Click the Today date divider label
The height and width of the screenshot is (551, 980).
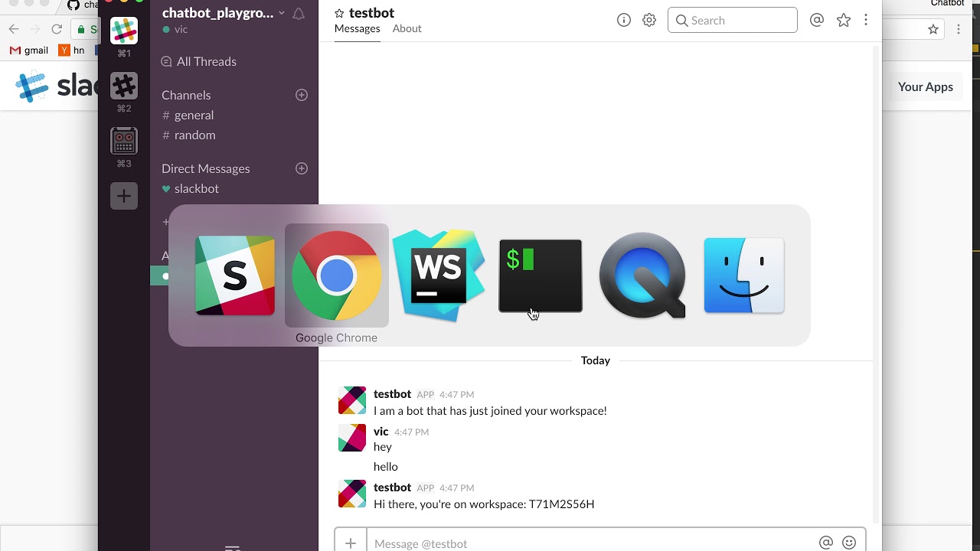pos(596,360)
